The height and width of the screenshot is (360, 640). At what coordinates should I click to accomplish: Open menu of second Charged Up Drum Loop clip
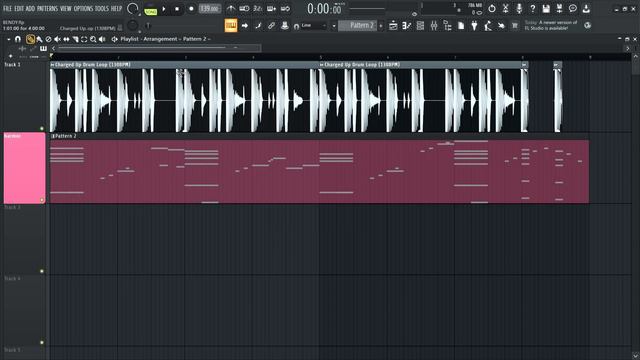322,64
